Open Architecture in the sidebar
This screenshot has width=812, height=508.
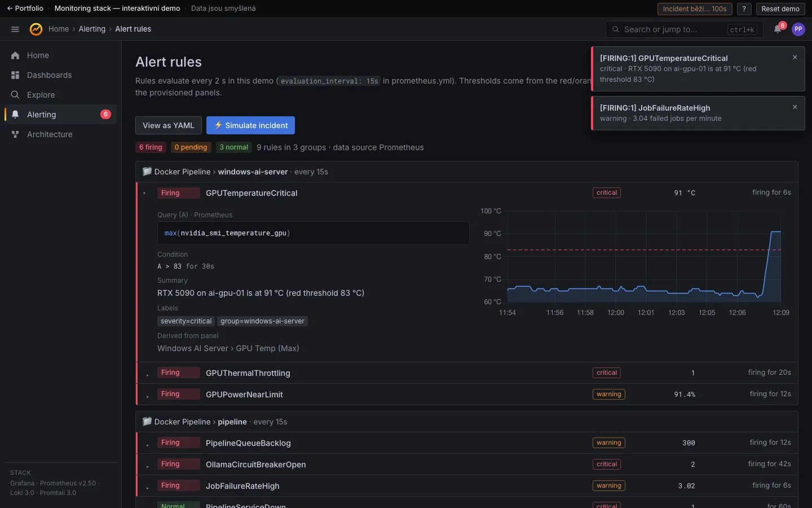(x=60, y=134)
